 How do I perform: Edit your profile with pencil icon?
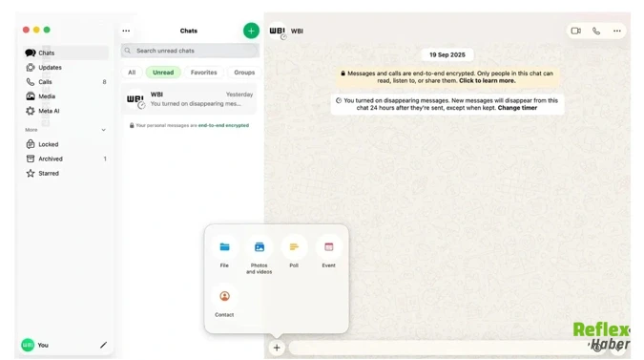point(103,346)
